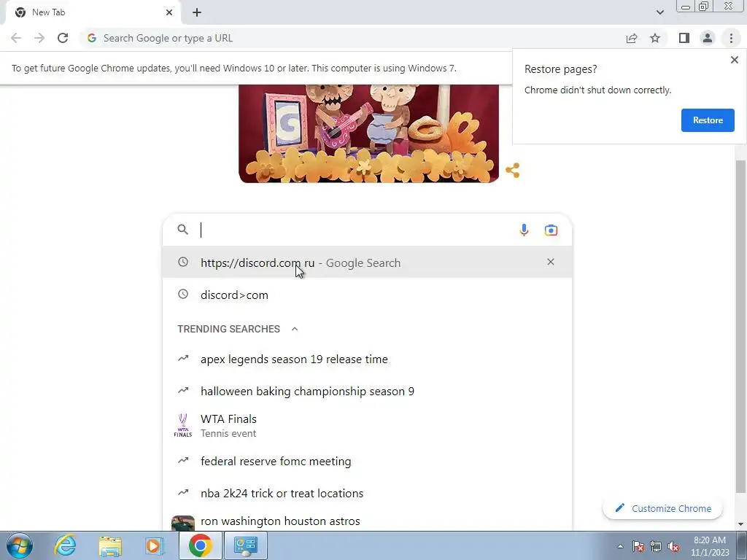Search by image with camera icon
747x560 pixels.
[551, 230]
